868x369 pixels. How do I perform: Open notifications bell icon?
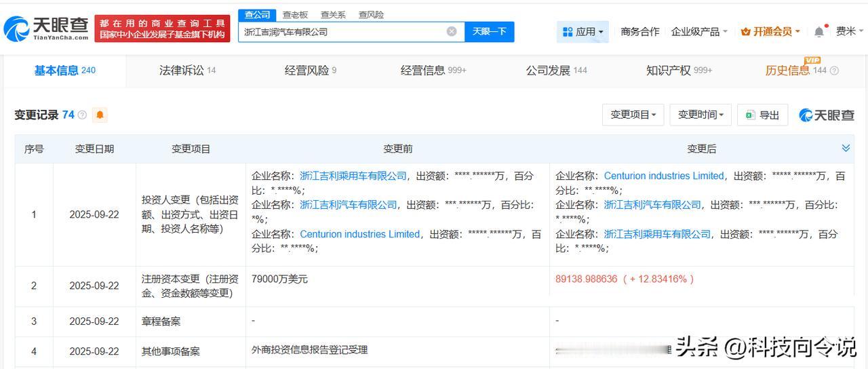point(819,31)
